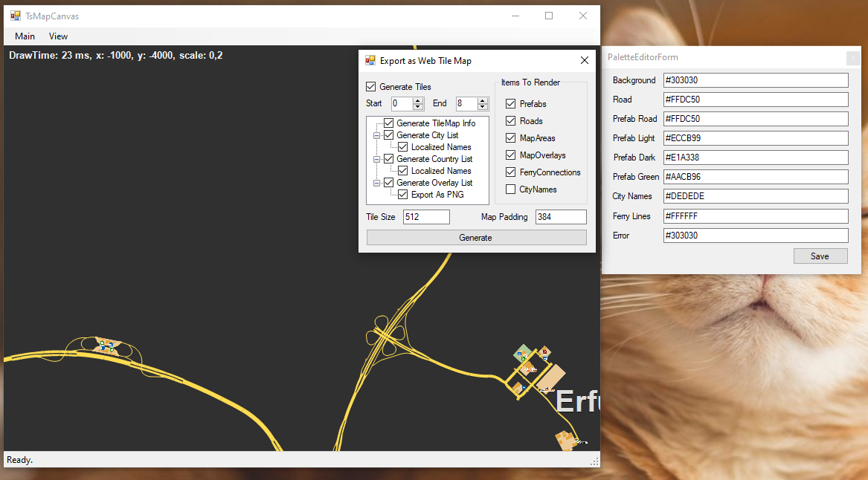The height and width of the screenshot is (480, 868).
Task: Click the Road color hex field
Action: pyautogui.click(x=755, y=100)
